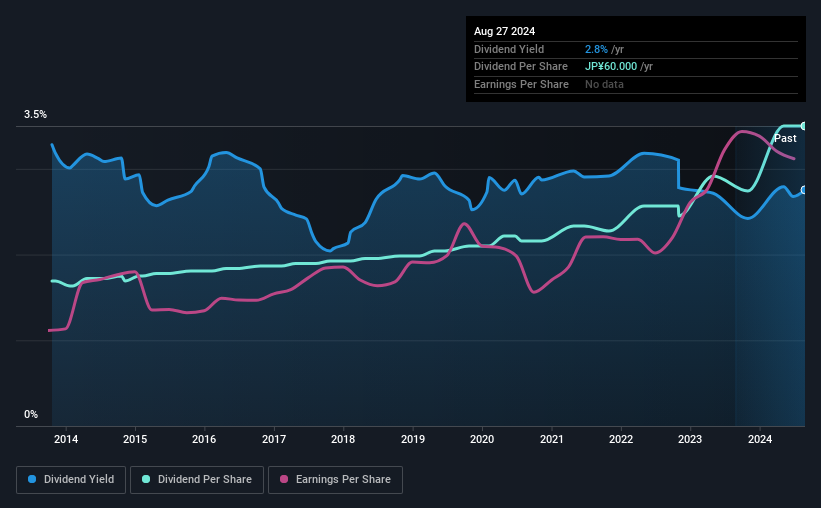821x508 pixels.
Task: Click the pink Earnings Per Share legend dot
Action: (x=284, y=479)
